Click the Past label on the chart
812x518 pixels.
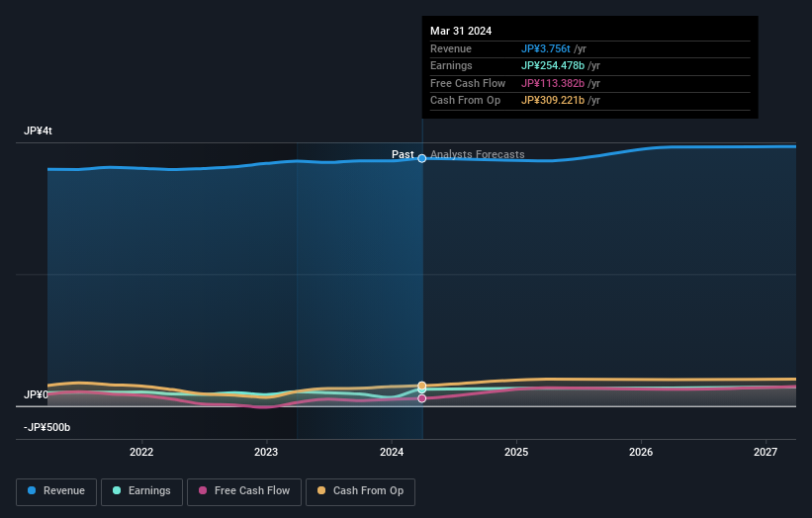[403, 154]
